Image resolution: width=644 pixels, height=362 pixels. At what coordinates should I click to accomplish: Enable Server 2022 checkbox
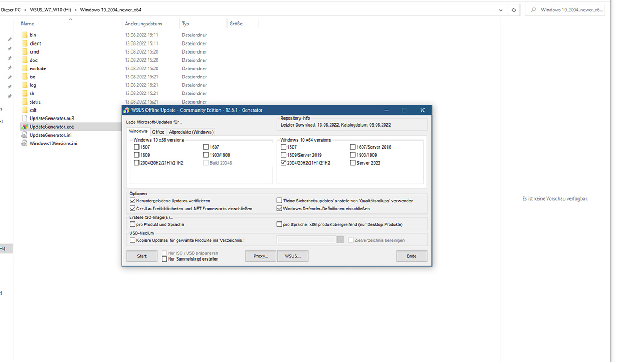(x=353, y=163)
